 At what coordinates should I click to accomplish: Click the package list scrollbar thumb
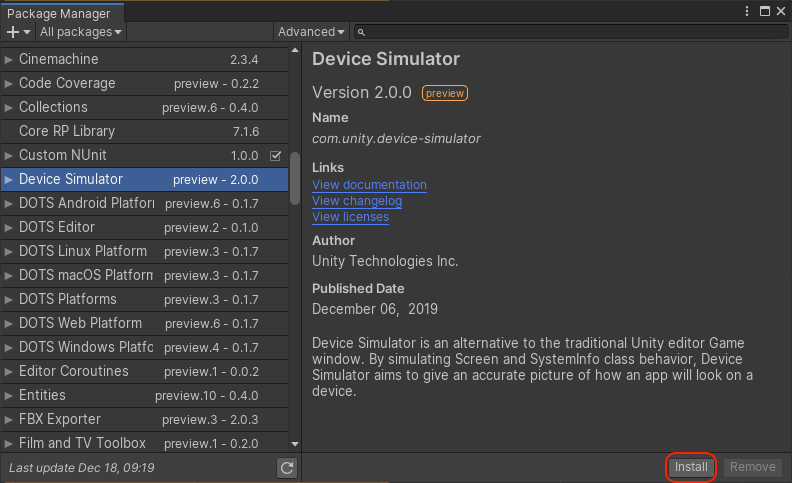click(295, 178)
